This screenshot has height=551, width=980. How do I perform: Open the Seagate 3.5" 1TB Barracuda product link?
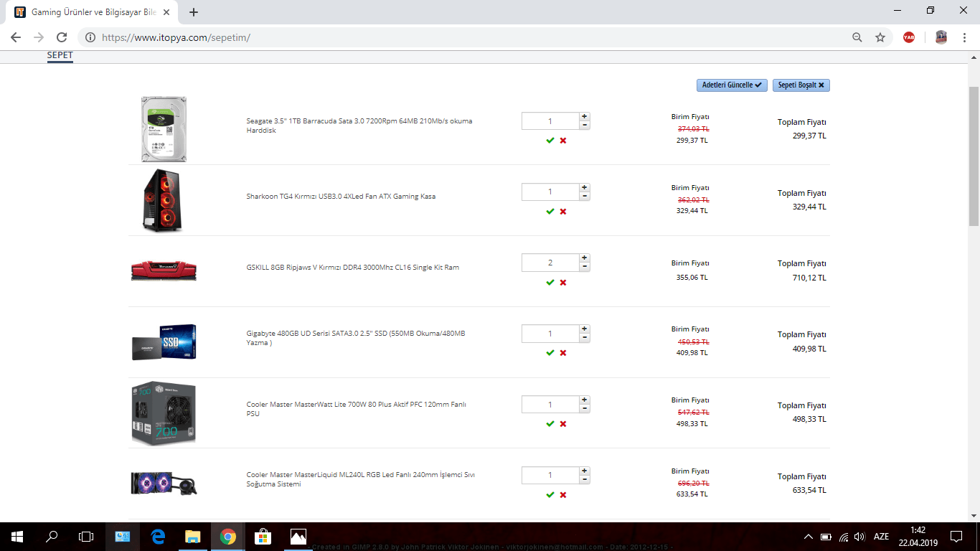pos(359,126)
